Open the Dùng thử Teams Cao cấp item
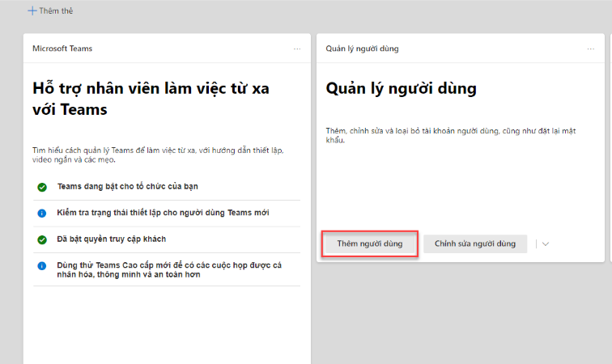This screenshot has height=364, width=612. pyautogui.click(x=170, y=269)
